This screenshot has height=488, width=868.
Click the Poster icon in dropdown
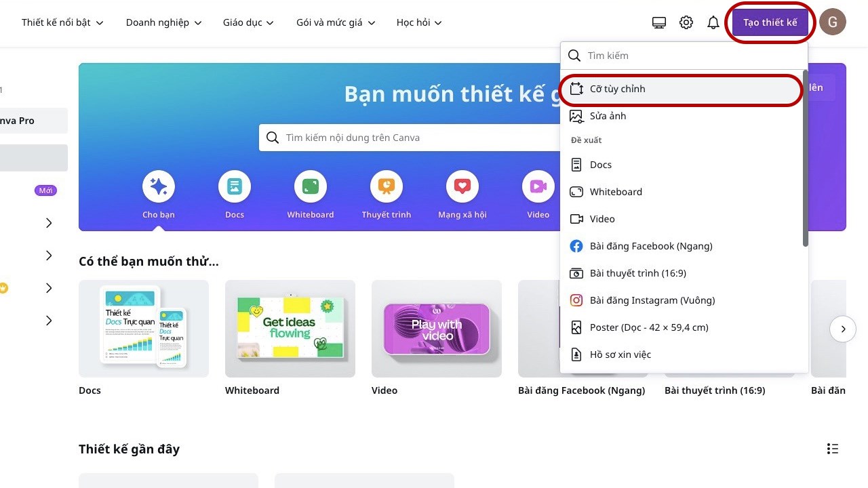tap(576, 327)
